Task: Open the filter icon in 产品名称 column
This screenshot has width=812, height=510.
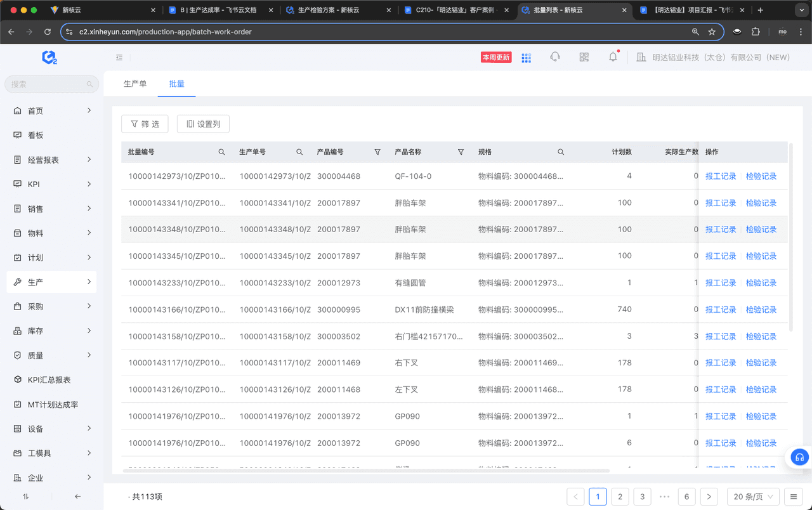Action: [x=461, y=152]
